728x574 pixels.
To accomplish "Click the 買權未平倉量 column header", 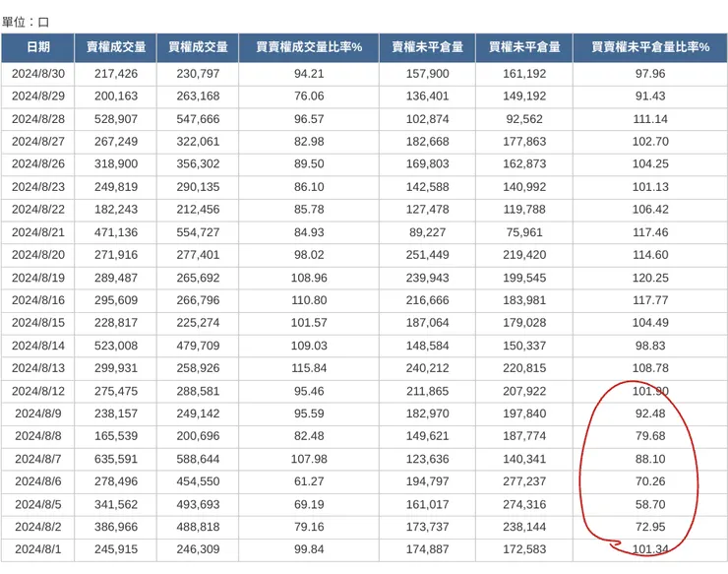I will tap(524, 47).
